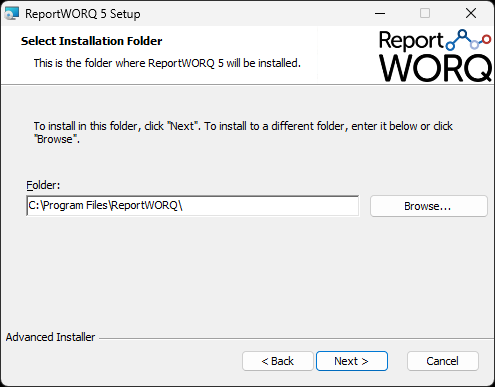Click the large WORQ wordmark

tap(435, 68)
